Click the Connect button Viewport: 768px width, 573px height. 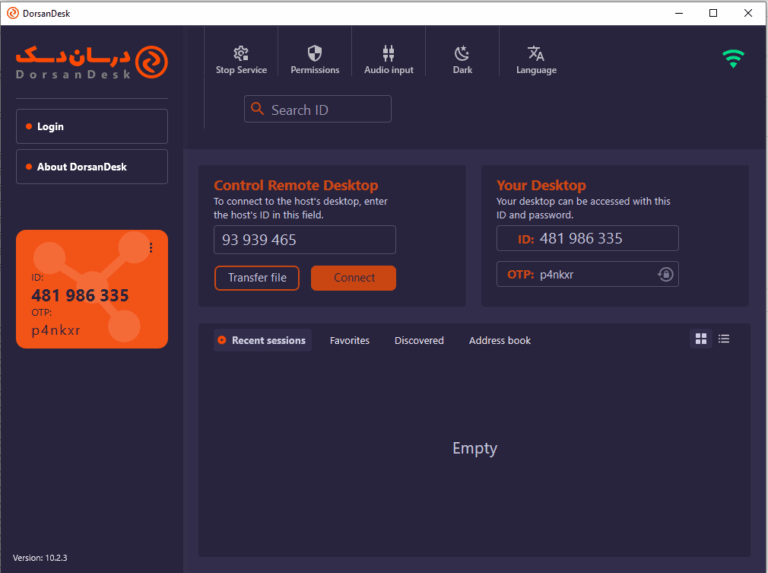[354, 278]
